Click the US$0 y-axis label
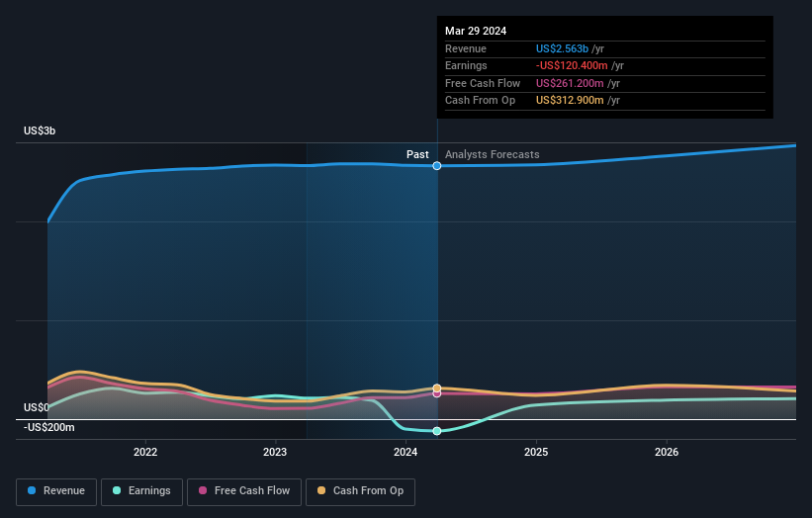The width and height of the screenshot is (812, 518). coord(37,407)
